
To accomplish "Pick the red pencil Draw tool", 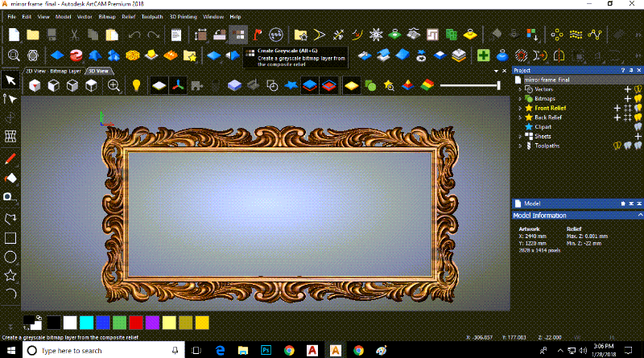I will click(10, 158).
